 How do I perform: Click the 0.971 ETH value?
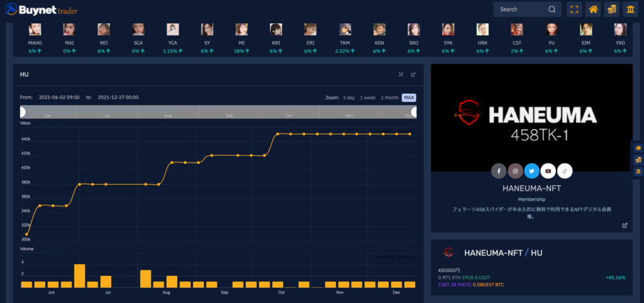pyautogui.click(x=449, y=278)
